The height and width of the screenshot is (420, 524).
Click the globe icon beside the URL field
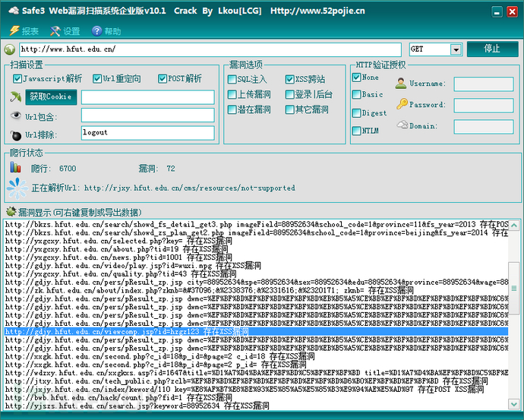pyautogui.click(x=10, y=50)
